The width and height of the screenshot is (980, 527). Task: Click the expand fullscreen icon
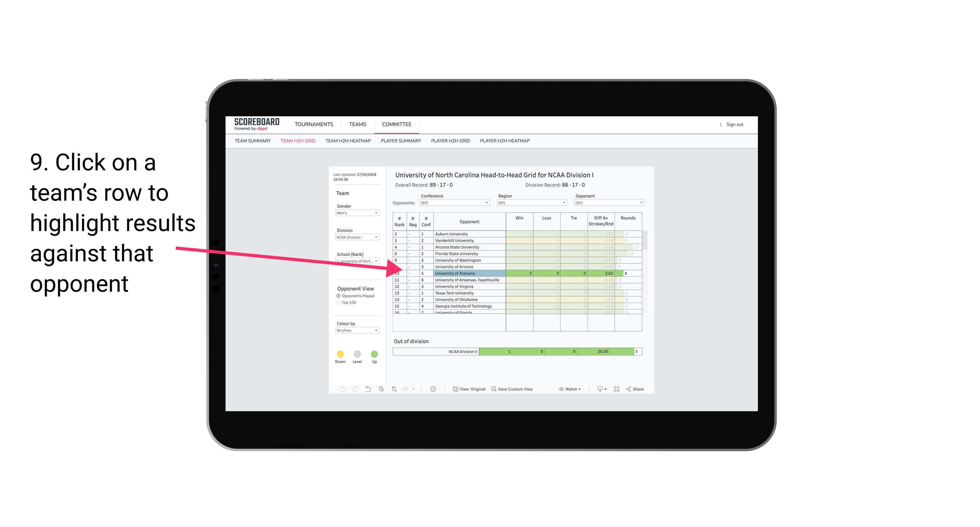(x=617, y=389)
